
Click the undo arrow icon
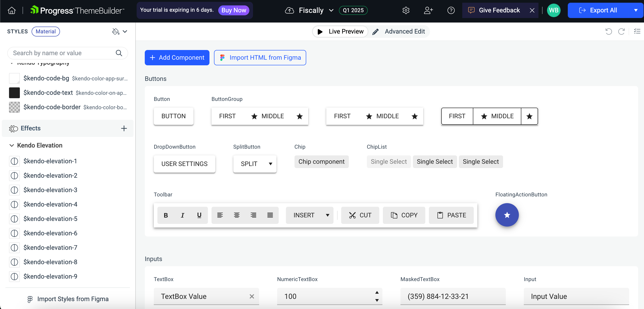click(609, 32)
